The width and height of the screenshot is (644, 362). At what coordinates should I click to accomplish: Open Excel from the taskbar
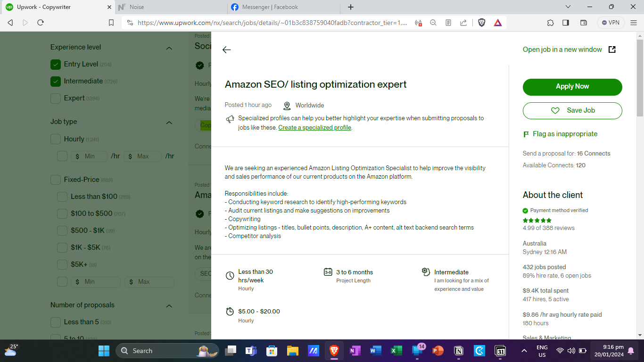click(396, 351)
